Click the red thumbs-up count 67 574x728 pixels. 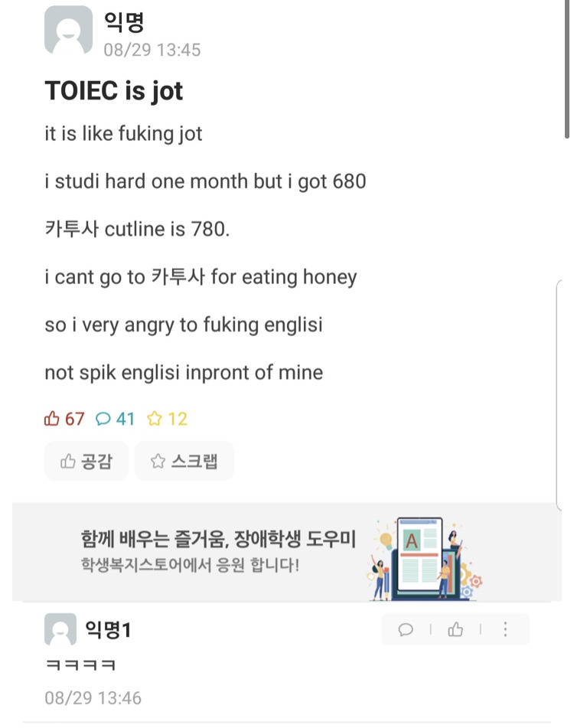tap(64, 419)
